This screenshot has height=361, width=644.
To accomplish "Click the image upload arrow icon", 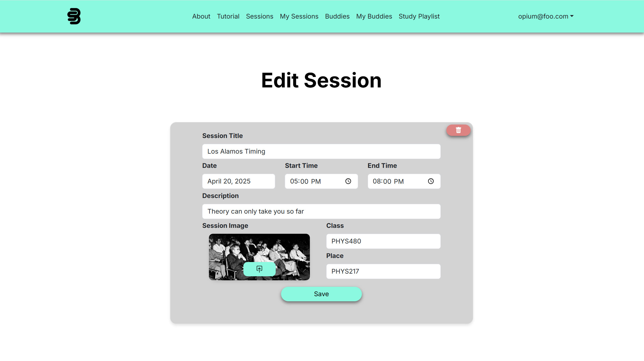I will (259, 269).
